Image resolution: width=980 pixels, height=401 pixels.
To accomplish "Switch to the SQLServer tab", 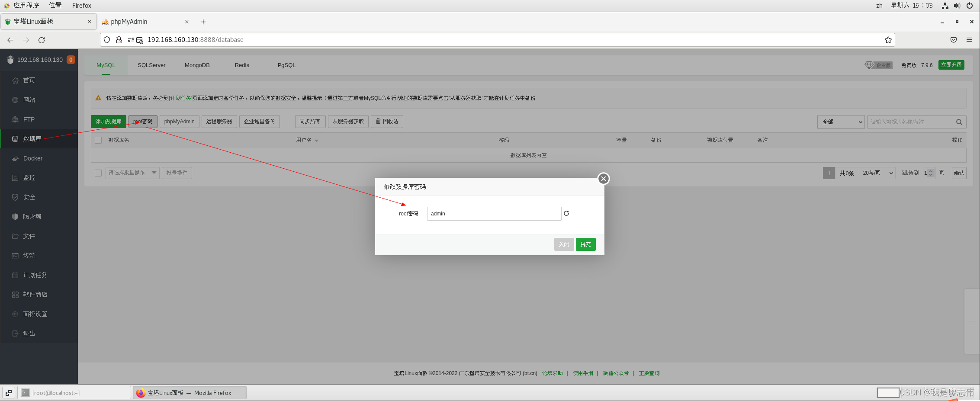I will point(151,65).
